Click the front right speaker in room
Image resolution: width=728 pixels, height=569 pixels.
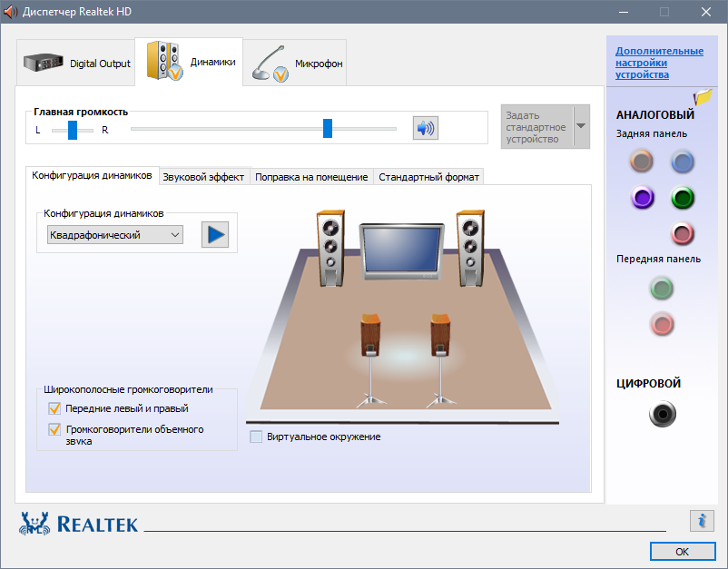(470, 248)
